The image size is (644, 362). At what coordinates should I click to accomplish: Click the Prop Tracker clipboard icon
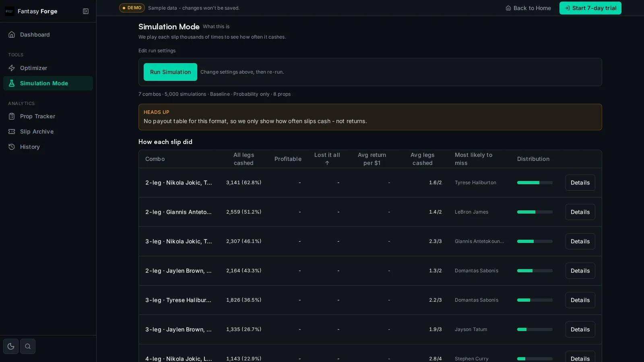point(12,116)
